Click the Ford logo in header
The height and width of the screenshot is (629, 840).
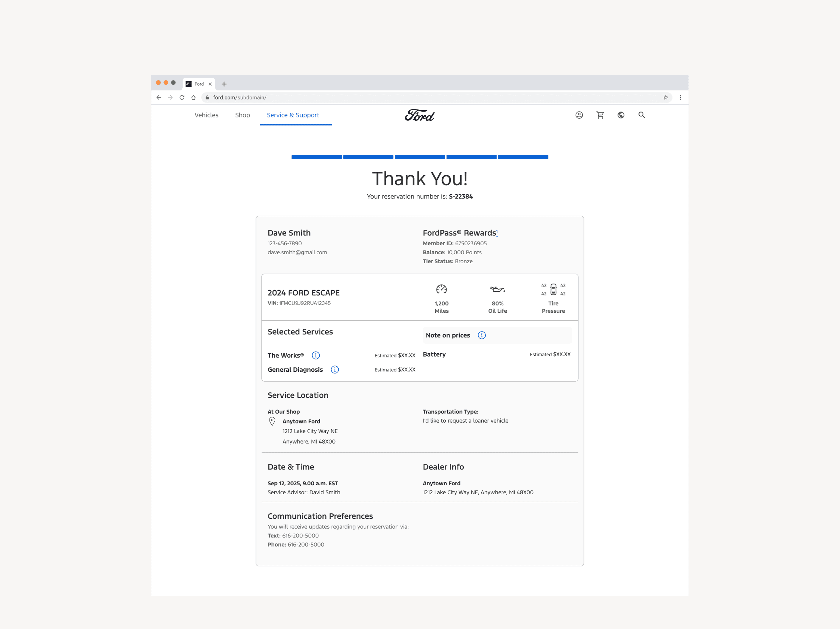coord(420,115)
